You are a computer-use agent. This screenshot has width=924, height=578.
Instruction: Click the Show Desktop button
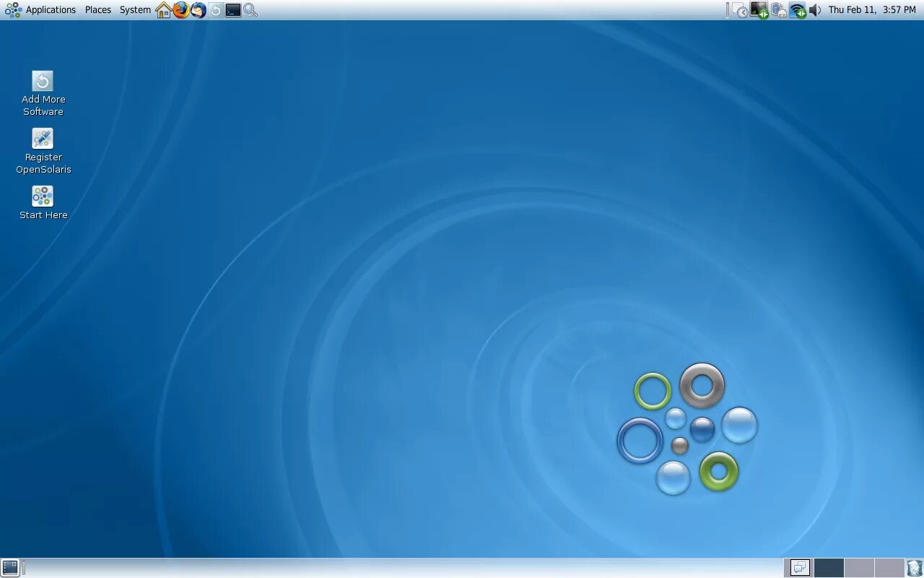click(x=10, y=568)
